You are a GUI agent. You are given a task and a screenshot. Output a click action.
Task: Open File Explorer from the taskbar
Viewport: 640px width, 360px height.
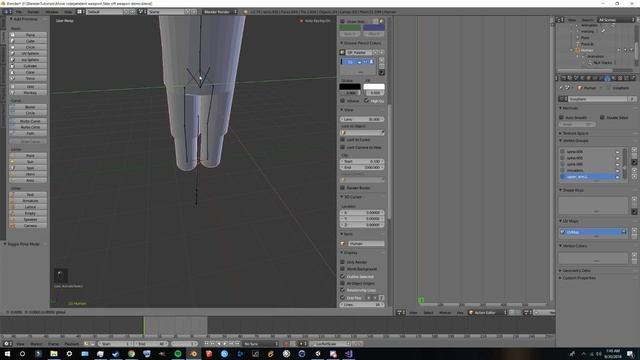tap(53, 353)
